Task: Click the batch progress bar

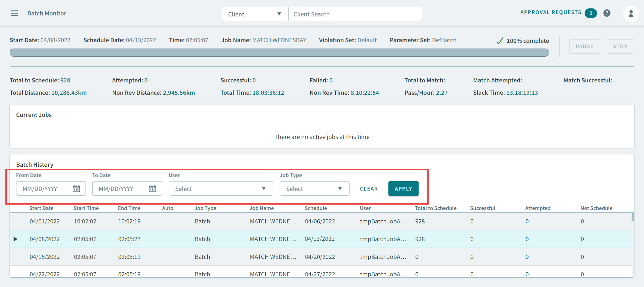Action: [x=279, y=53]
